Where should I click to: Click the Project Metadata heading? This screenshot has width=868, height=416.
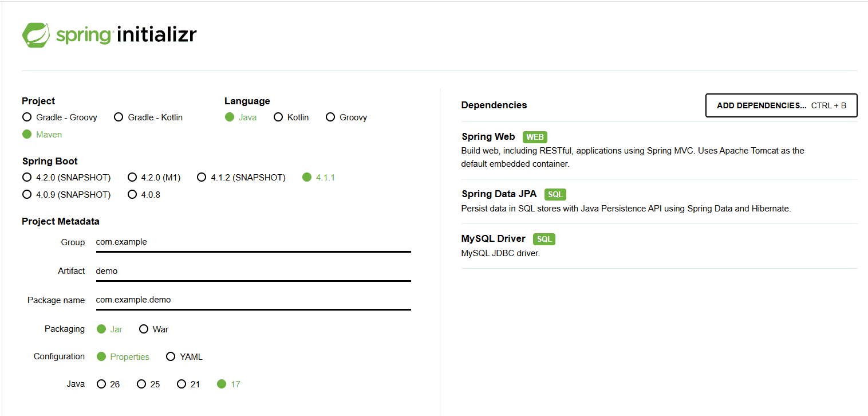coord(61,221)
